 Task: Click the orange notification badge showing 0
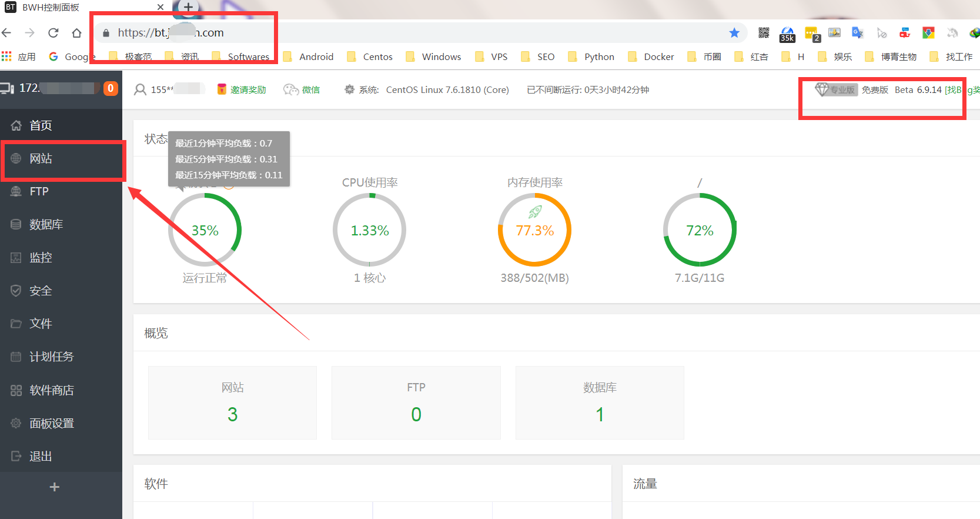[111, 88]
